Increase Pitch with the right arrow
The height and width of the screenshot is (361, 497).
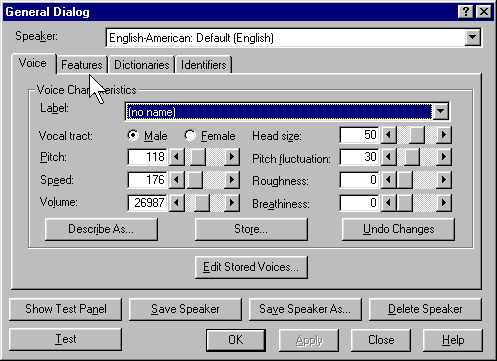(232, 157)
